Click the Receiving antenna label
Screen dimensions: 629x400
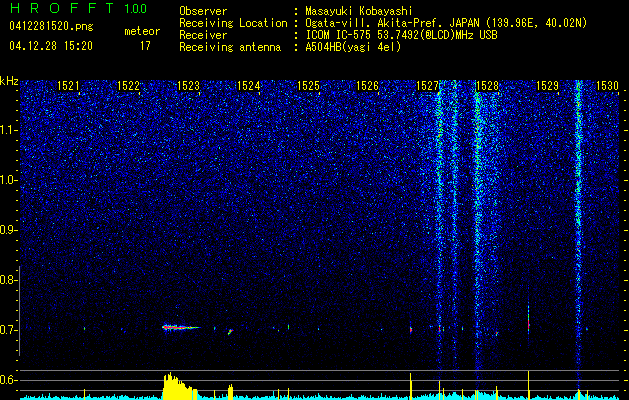230,47
